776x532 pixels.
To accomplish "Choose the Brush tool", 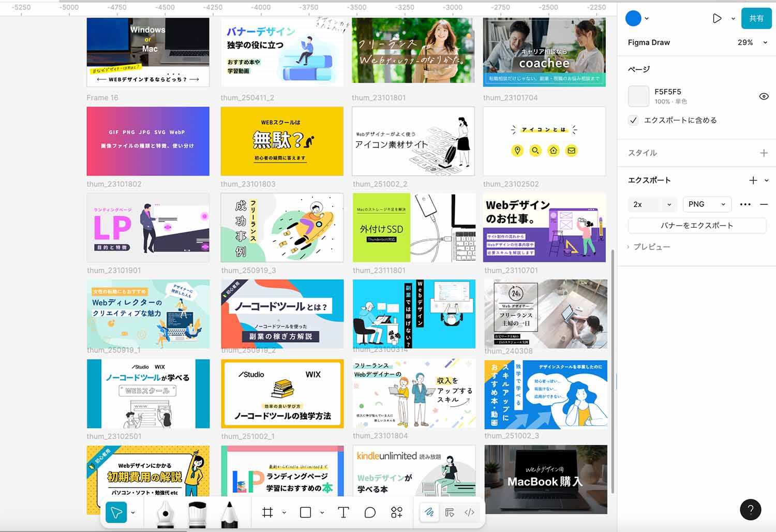I will pyautogui.click(x=197, y=513).
